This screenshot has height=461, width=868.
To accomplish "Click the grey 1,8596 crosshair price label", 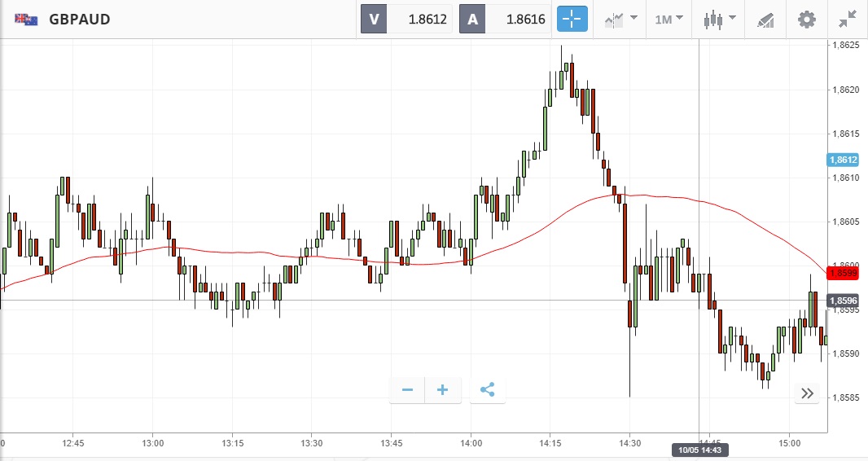I will (x=844, y=301).
